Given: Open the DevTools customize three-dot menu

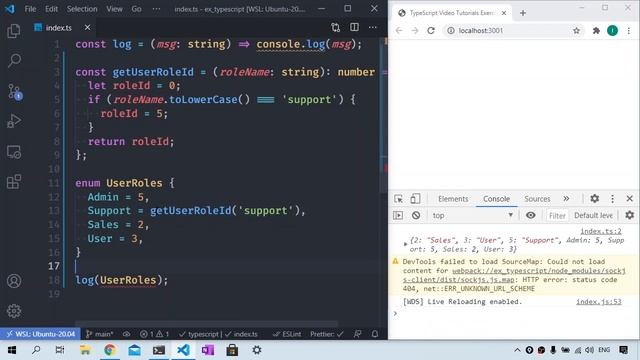Looking at the screenshot, I should (x=612, y=199).
